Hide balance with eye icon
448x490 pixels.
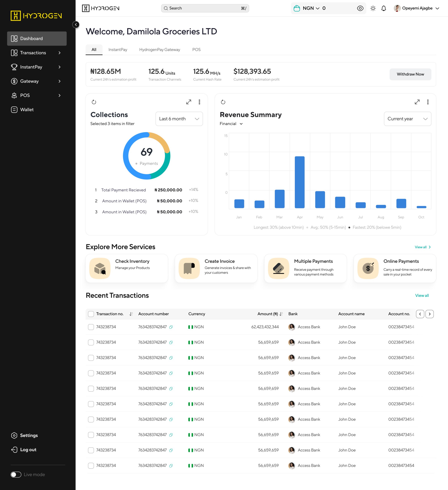click(360, 8)
